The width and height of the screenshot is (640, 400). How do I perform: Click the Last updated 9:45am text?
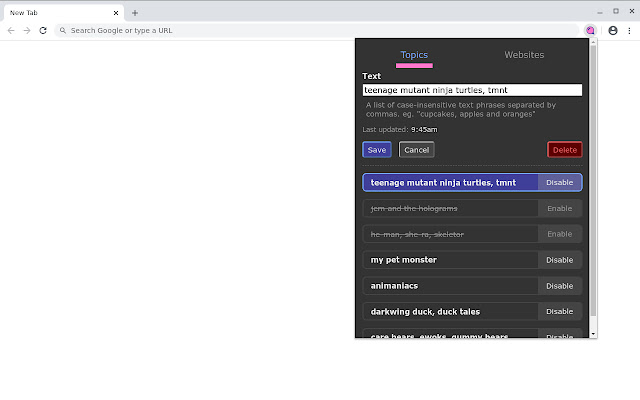tap(400, 130)
